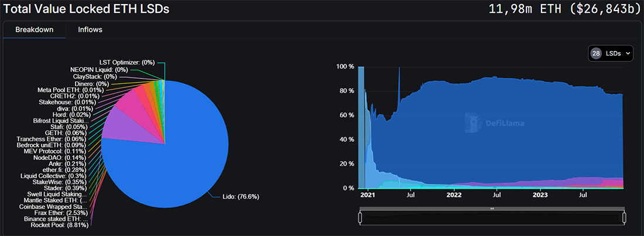Open the 28 LSDs dropdown
Image resolution: width=644 pixels, height=236 pixels.
[610, 53]
